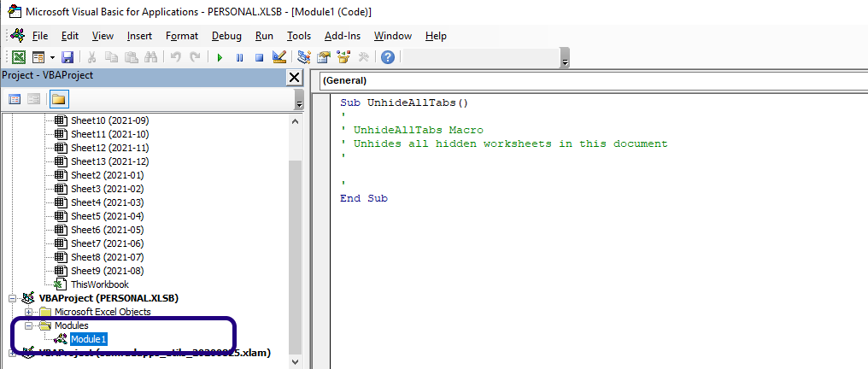Select Sheet11 (2021-10) in the tree
Viewport: 868px width, 369px height.
pyautogui.click(x=109, y=134)
